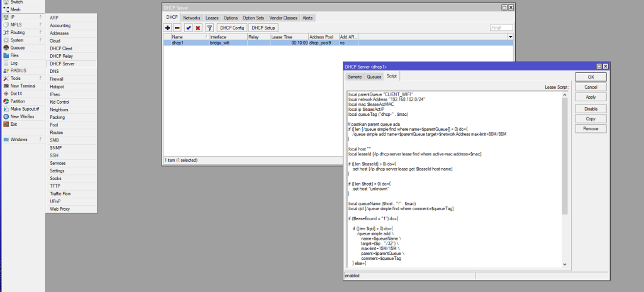Click the Disable button in dhcp1 dialog

point(591,109)
